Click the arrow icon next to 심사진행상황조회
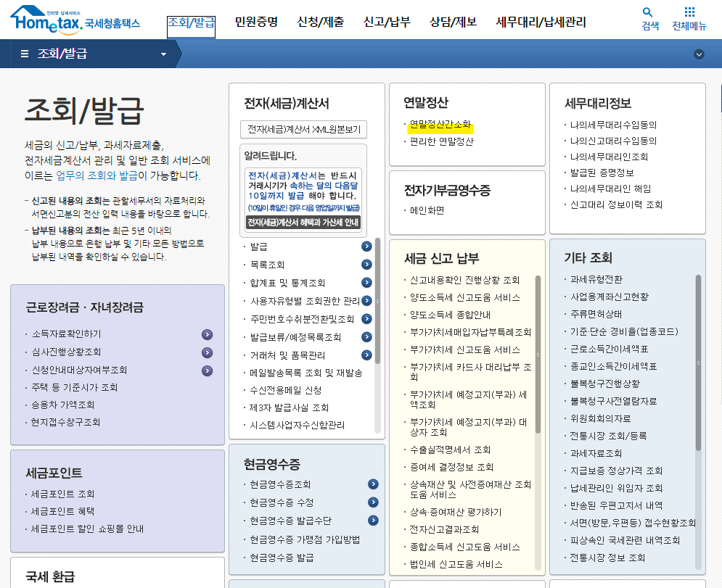This screenshot has height=588, width=722. [208, 351]
